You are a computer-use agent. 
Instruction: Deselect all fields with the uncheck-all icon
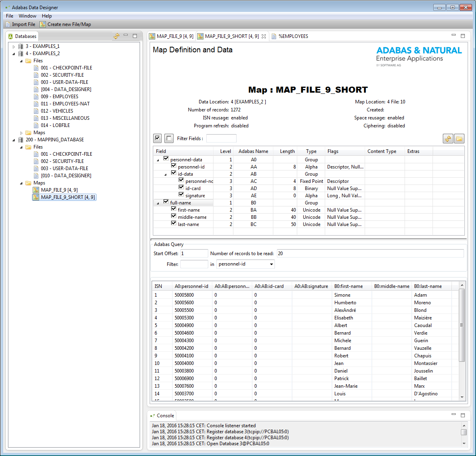168,138
